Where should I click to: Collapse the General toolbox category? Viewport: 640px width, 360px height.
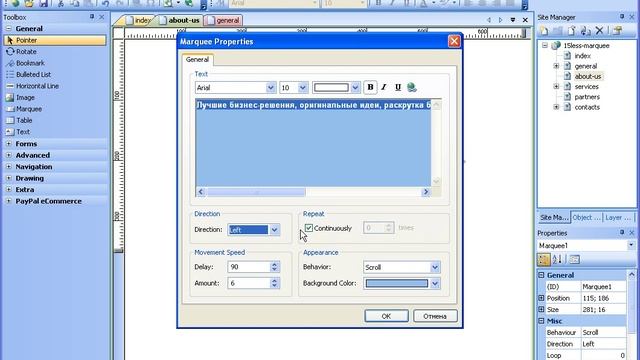tap(9, 29)
